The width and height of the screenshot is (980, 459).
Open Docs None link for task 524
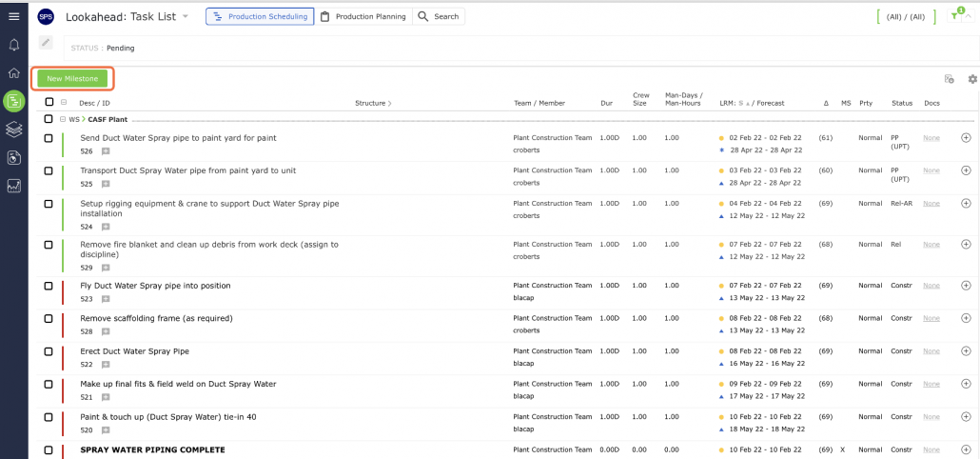point(931,203)
